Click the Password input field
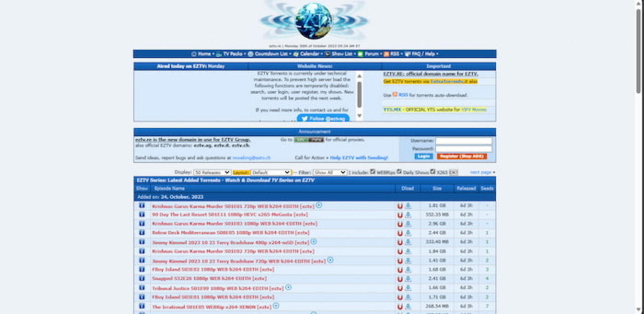The image size is (644, 314). [464, 149]
